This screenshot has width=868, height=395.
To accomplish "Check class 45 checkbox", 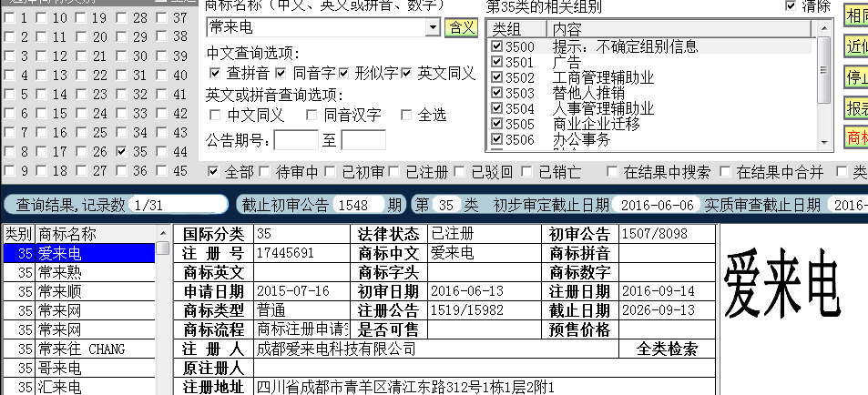I will click(x=161, y=170).
